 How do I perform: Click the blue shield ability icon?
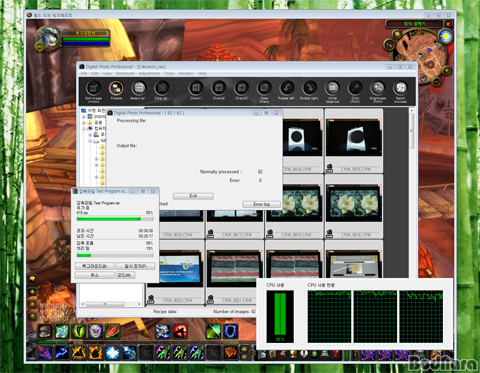click(231, 331)
